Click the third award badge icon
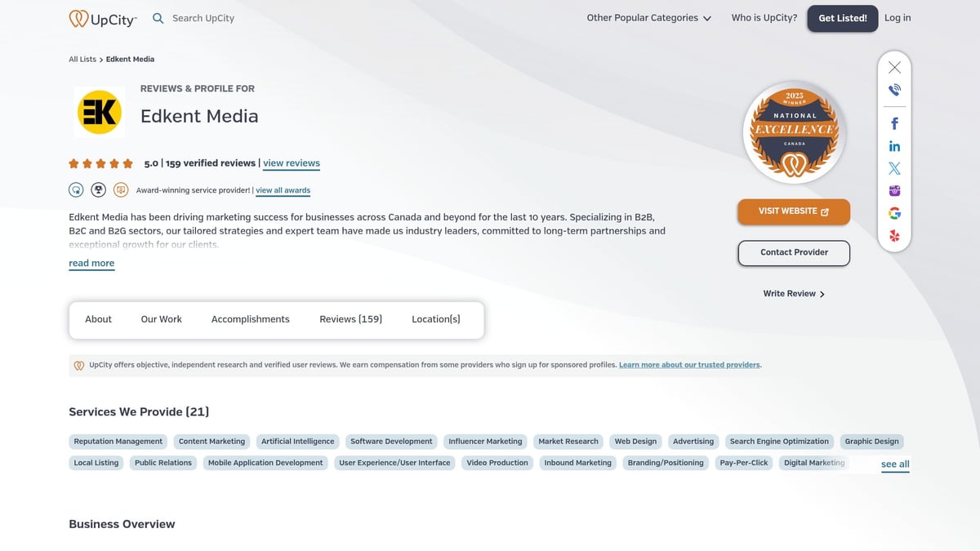 point(121,189)
